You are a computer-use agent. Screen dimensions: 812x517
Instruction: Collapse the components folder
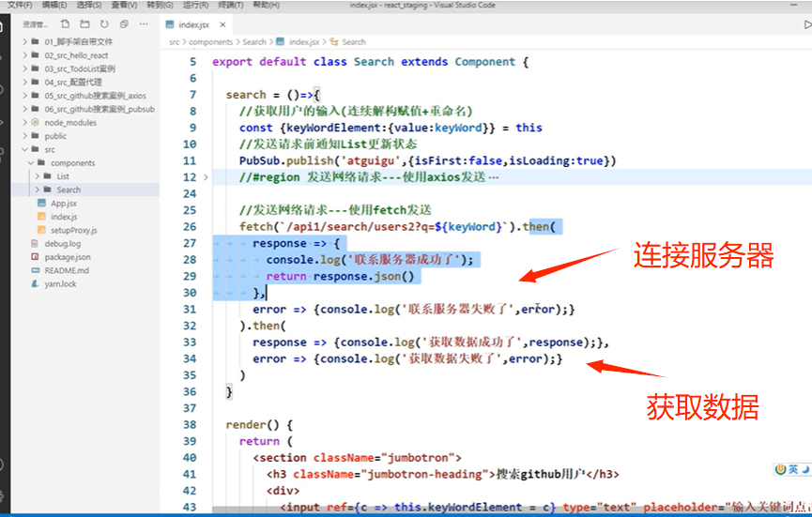pyautogui.click(x=31, y=162)
